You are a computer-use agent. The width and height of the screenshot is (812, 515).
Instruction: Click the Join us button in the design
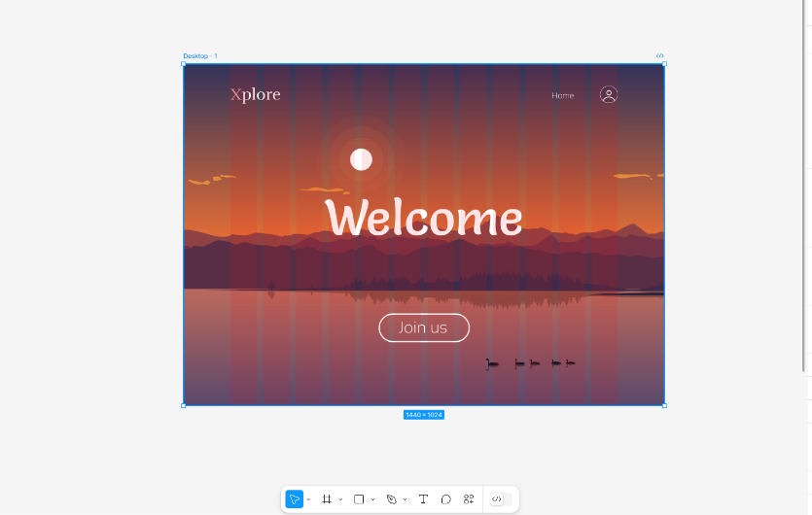(x=424, y=327)
